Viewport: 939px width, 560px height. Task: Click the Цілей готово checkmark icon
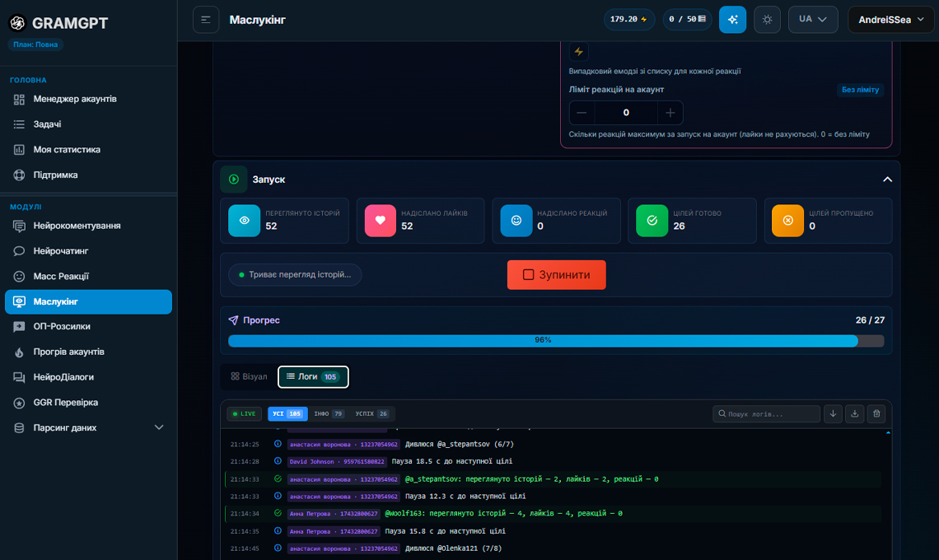pyautogui.click(x=652, y=221)
